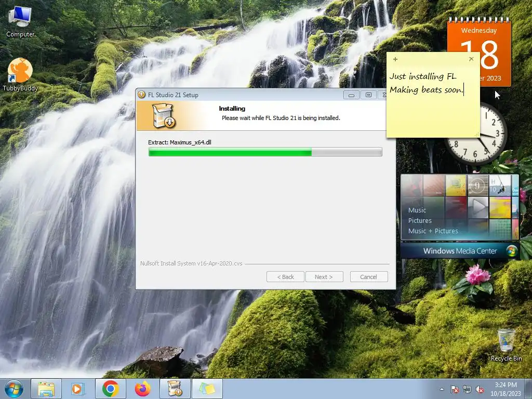Delete the sticky note with the X
The width and height of the screenshot is (532, 399).
click(471, 59)
